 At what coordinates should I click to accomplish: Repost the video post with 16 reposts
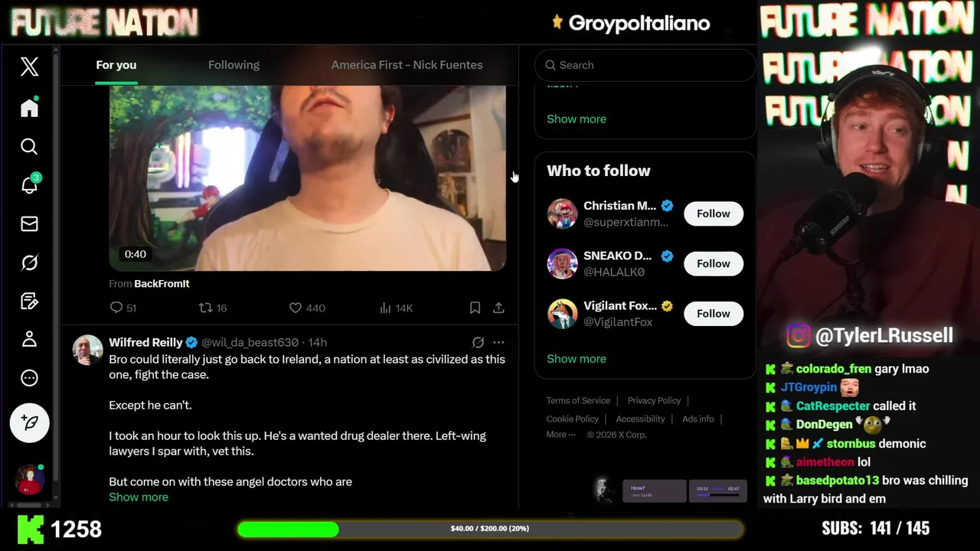coord(213,308)
